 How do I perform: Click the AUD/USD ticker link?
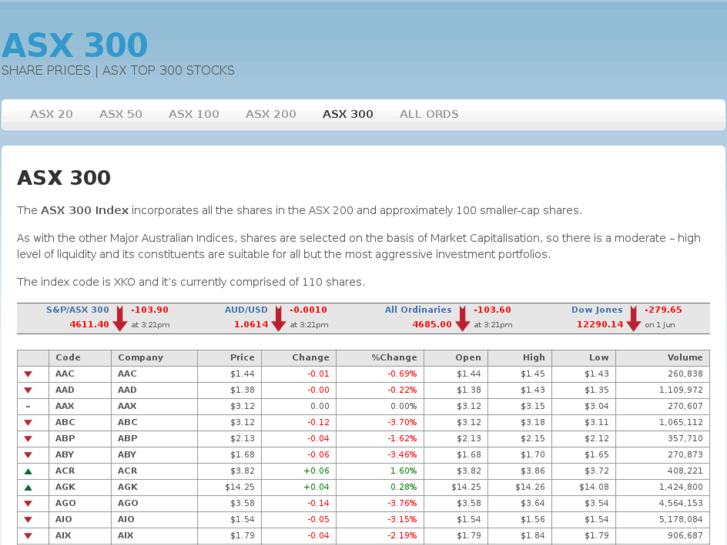pyautogui.click(x=246, y=309)
